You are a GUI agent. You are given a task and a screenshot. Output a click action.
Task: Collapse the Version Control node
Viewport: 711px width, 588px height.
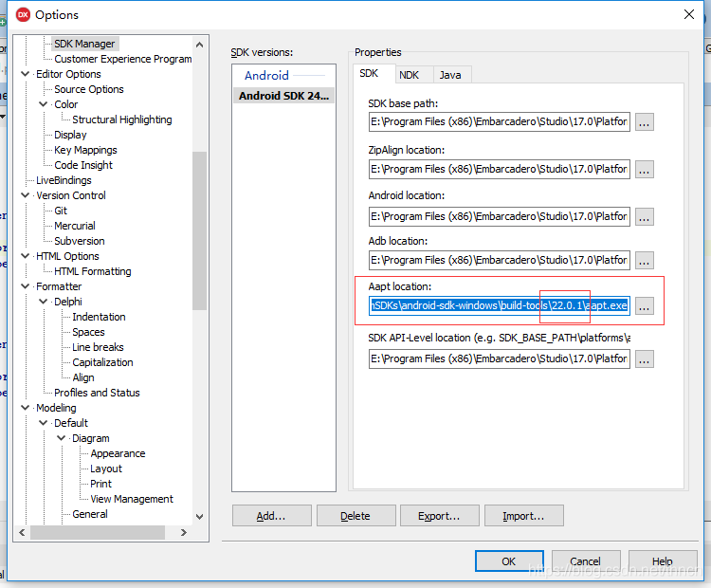click(26, 195)
